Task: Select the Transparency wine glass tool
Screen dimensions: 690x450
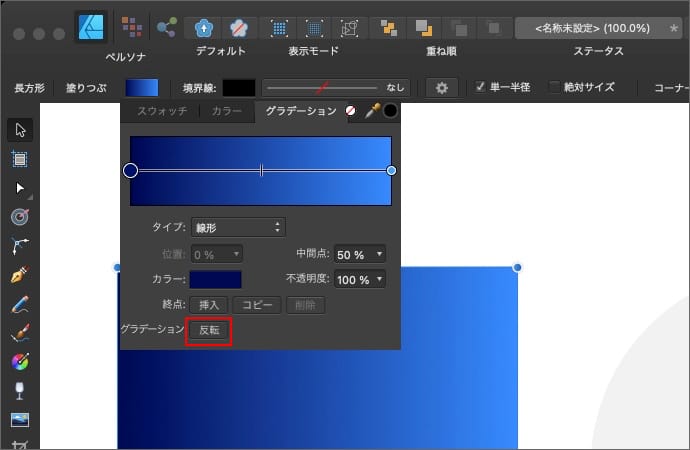Action: click(x=19, y=390)
